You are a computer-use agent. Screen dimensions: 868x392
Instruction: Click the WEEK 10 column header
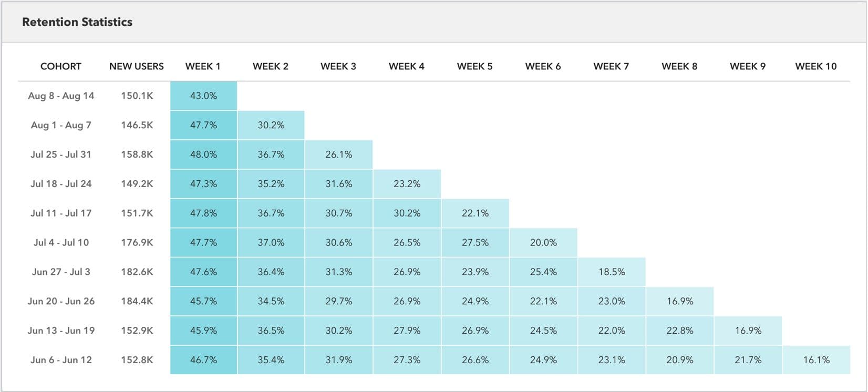[816, 66]
